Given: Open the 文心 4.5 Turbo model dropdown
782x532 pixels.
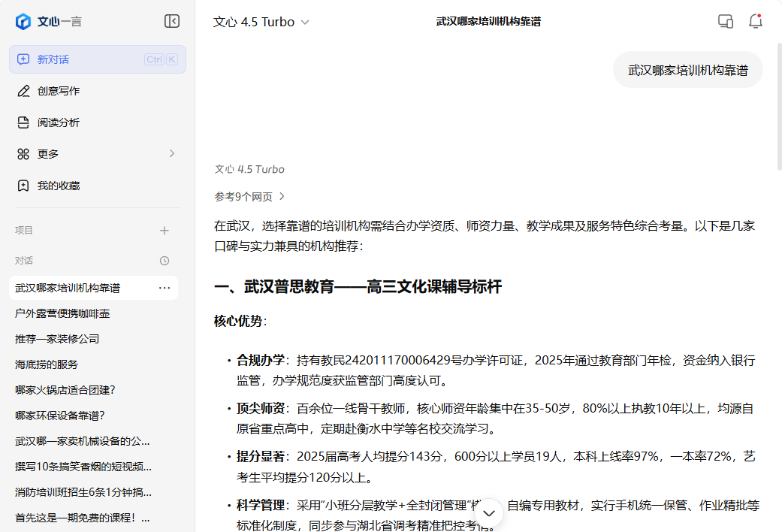Looking at the screenshot, I should coord(261,22).
